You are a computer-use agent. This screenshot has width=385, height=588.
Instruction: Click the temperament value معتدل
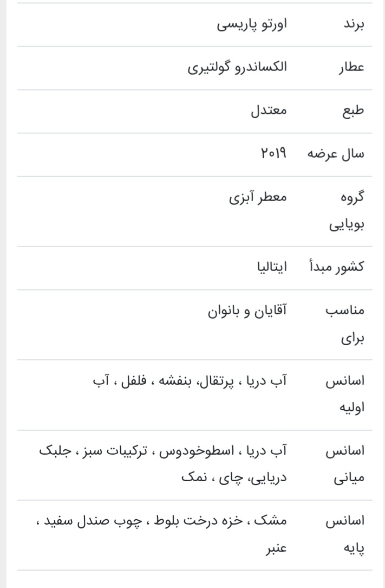click(268, 111)
